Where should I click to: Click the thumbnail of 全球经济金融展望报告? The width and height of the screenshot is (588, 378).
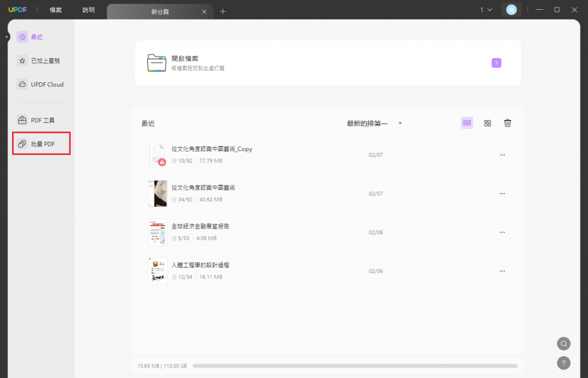pos(158,233)
